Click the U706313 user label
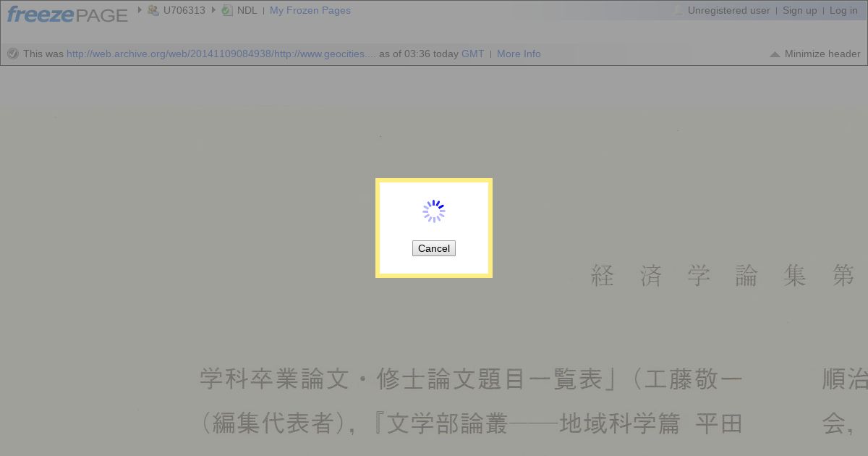Viewport: 868px width, 456px height. click(x=184, y=10)
